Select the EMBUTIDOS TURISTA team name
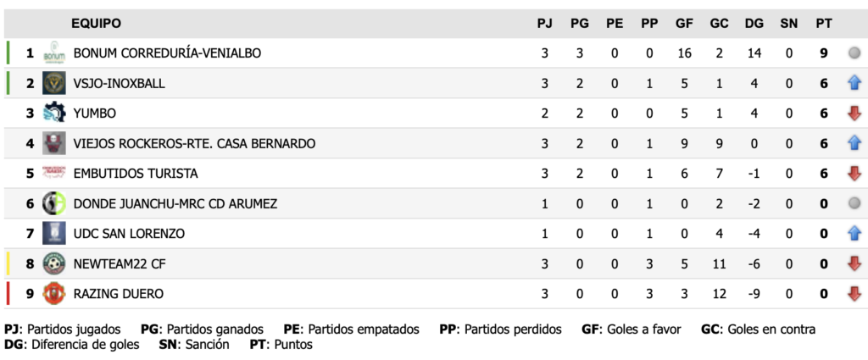Screen dimensions: 868x360 click(136, 174)
